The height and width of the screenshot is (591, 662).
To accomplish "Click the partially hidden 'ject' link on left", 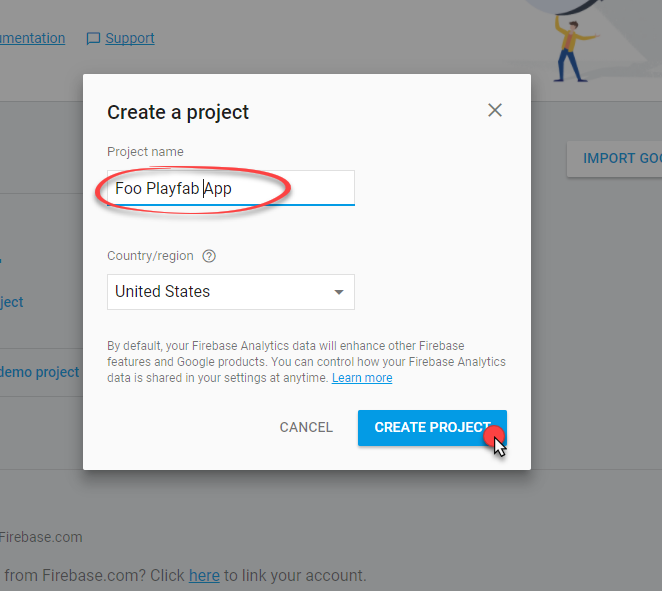I will coord(11,302).
